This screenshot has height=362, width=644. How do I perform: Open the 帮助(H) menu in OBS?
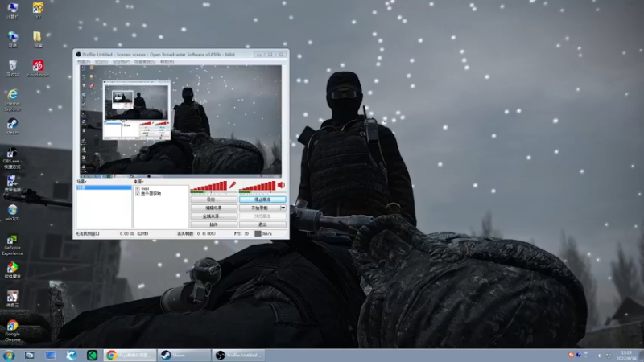coord(167,62)
